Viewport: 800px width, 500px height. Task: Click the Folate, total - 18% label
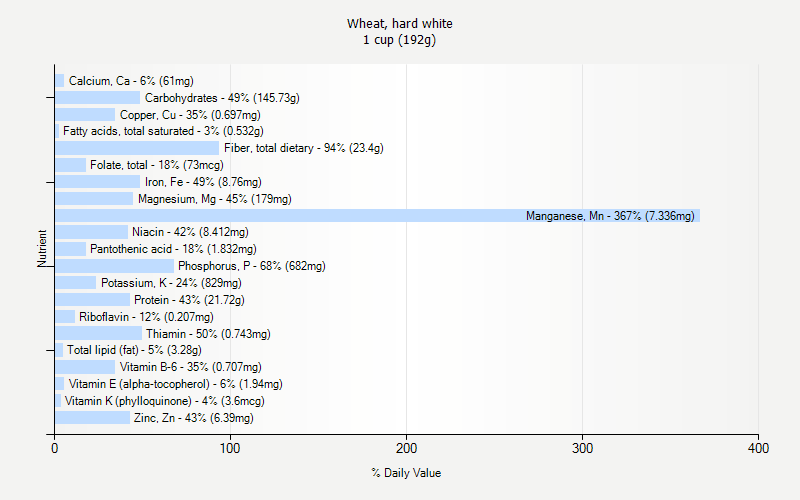pos(157,165)
